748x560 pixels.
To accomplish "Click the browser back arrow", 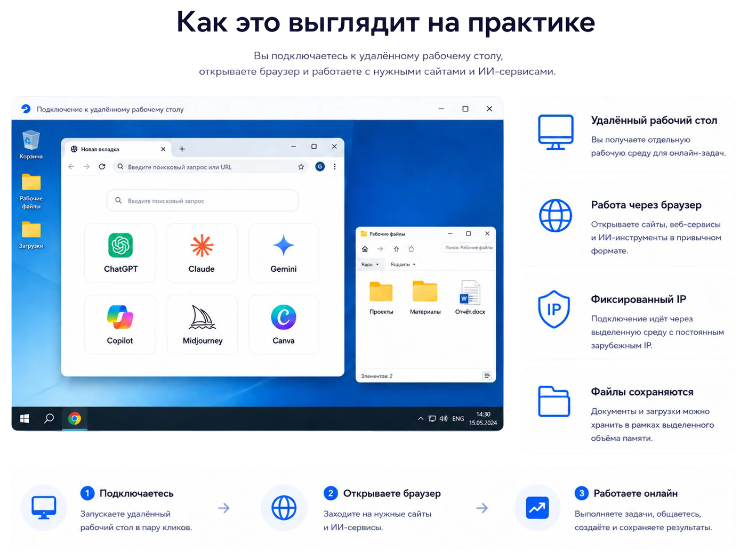I will [71, 167].
